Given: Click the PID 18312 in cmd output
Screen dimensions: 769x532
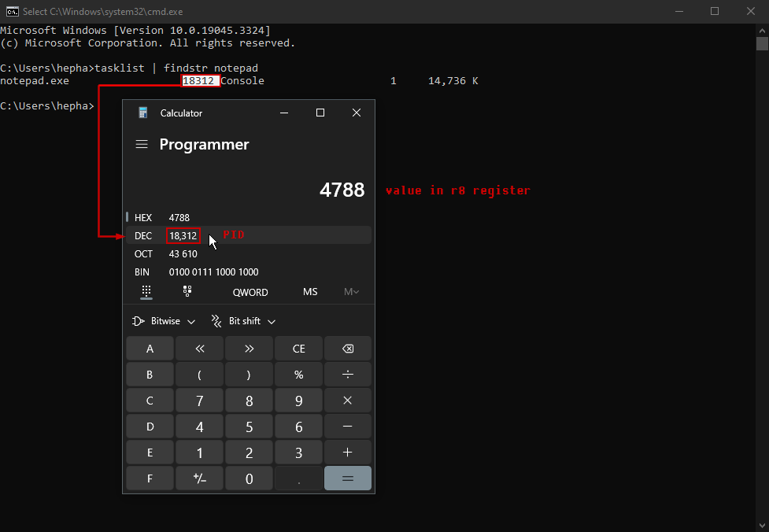Looking at the screenshot, I should (x=198, y=81).
